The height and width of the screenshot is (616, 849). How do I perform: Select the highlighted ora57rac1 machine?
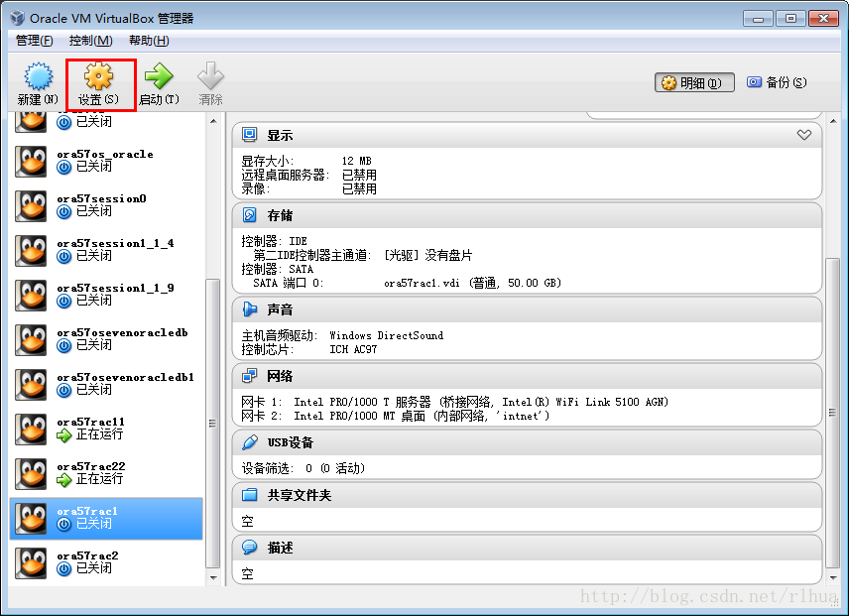107,519
